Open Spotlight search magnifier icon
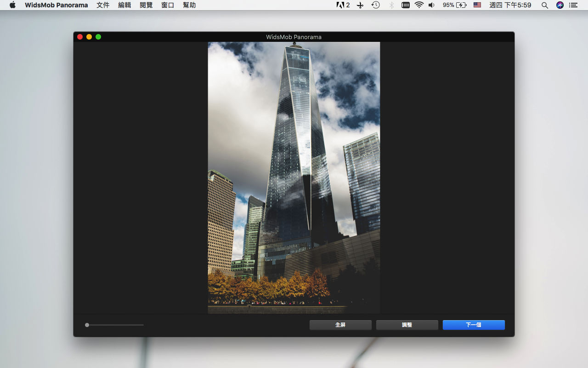 point(545,5)
